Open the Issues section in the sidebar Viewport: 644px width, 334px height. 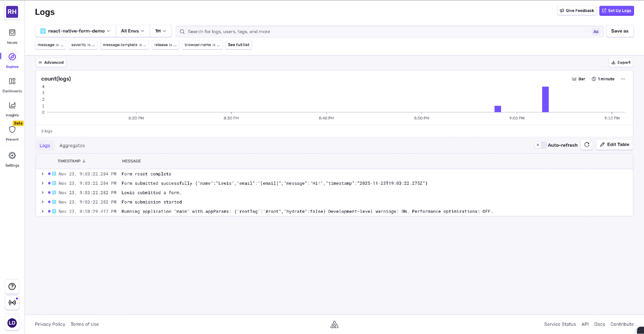click(12, 35)
